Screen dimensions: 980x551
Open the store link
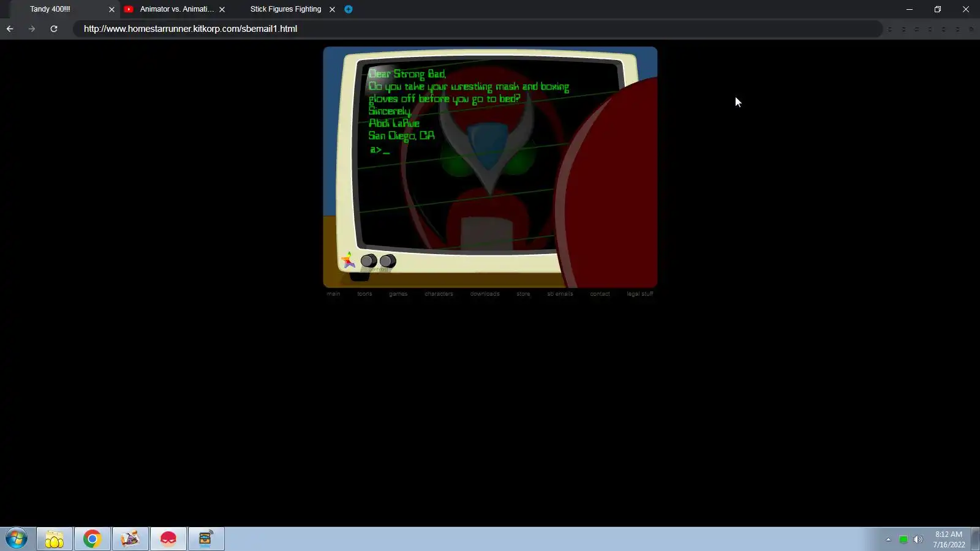[523, 294]
